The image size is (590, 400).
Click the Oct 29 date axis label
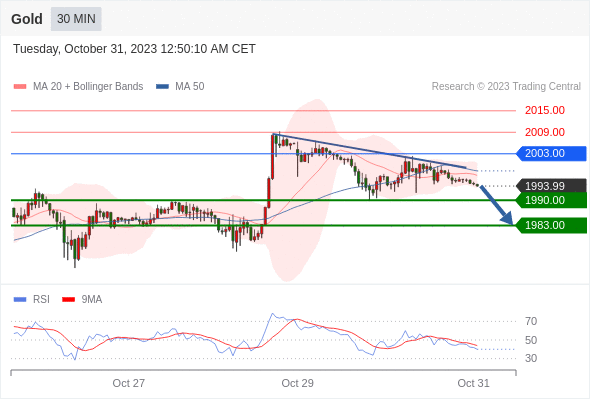tap(297, 383)
